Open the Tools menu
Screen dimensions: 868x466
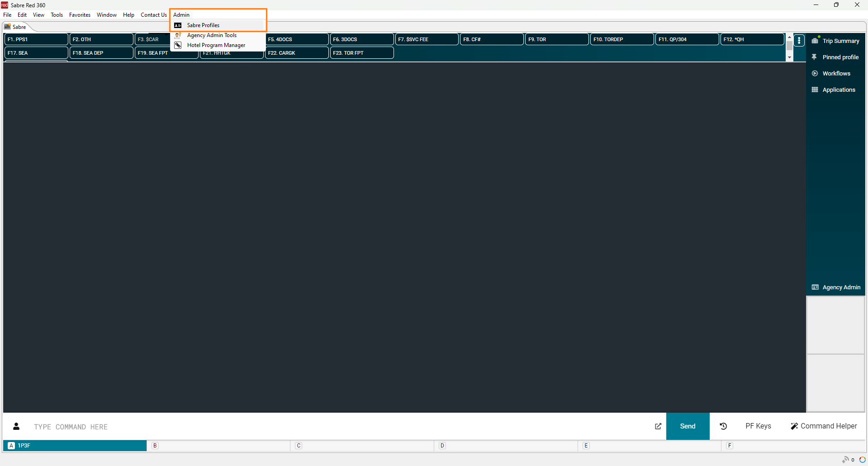[57, 15]
